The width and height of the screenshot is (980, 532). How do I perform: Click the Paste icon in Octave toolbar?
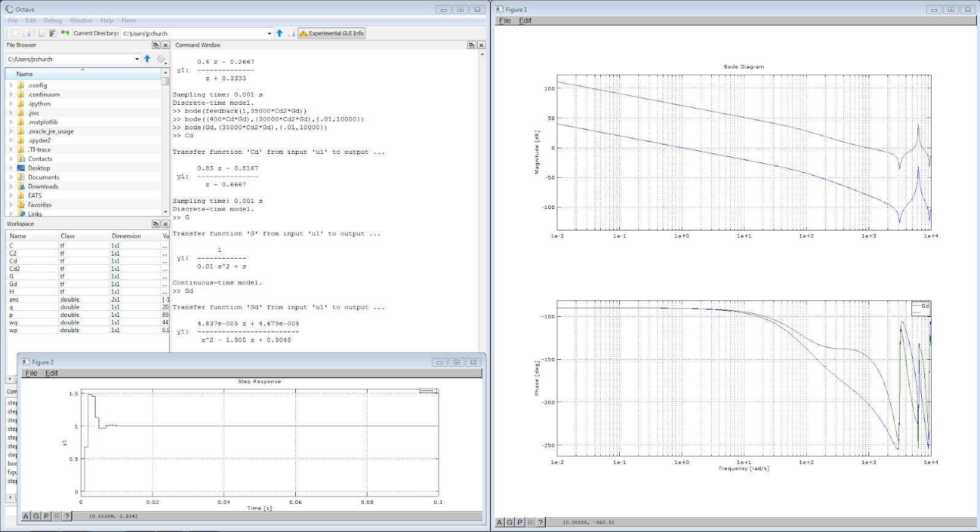[x=53, y=33]
